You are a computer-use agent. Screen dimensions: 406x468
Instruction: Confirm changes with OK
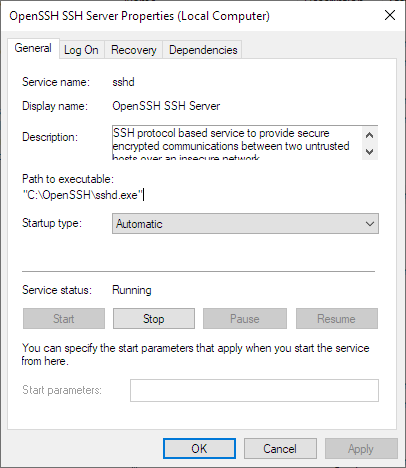click(199, 449)
